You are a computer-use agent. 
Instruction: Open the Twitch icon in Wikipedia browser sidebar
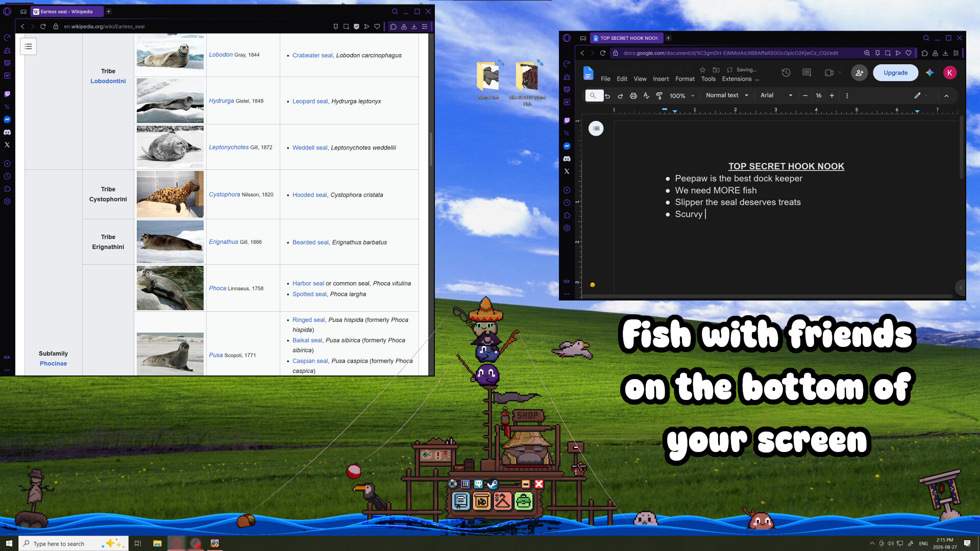pyautogui.click(x=7, y=94)
